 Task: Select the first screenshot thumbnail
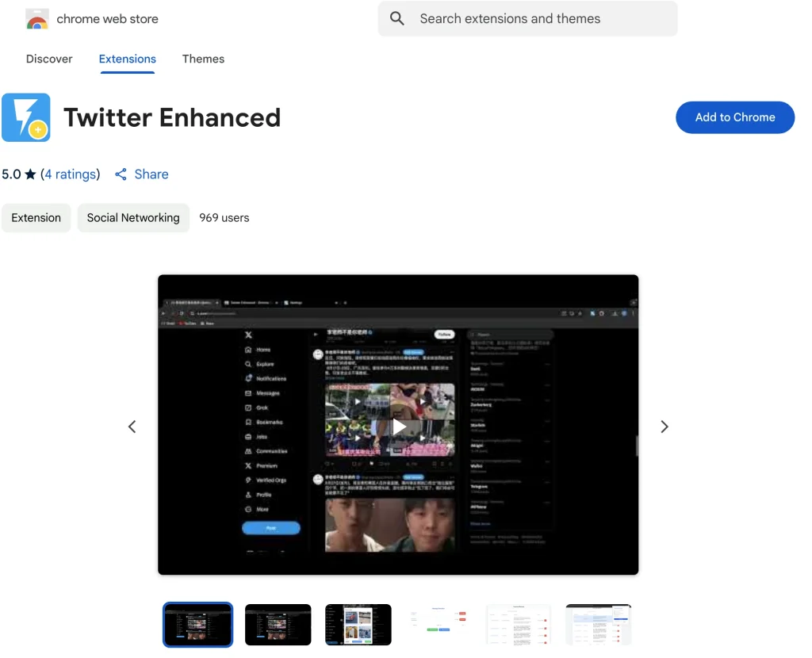pyautogui.click(x=197, y=625)
